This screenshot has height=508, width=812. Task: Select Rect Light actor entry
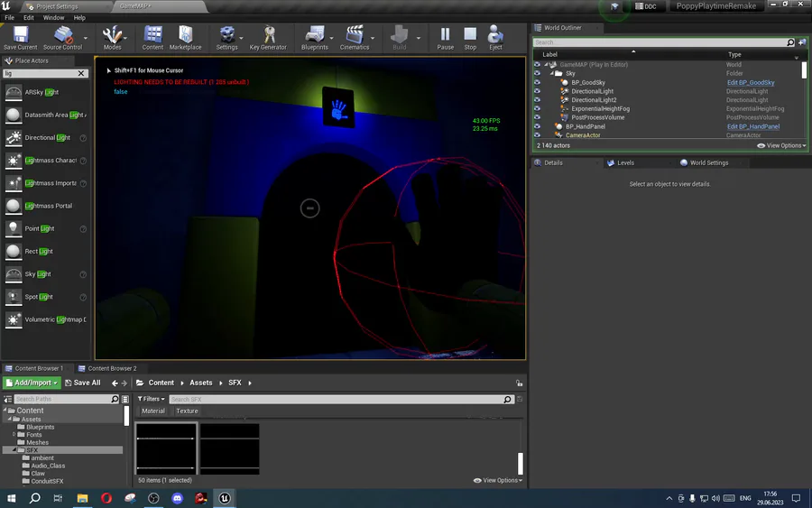(45, 251)
